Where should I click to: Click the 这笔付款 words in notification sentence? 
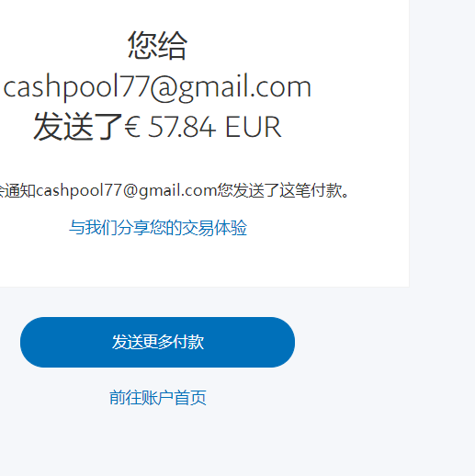click(311, 190)
